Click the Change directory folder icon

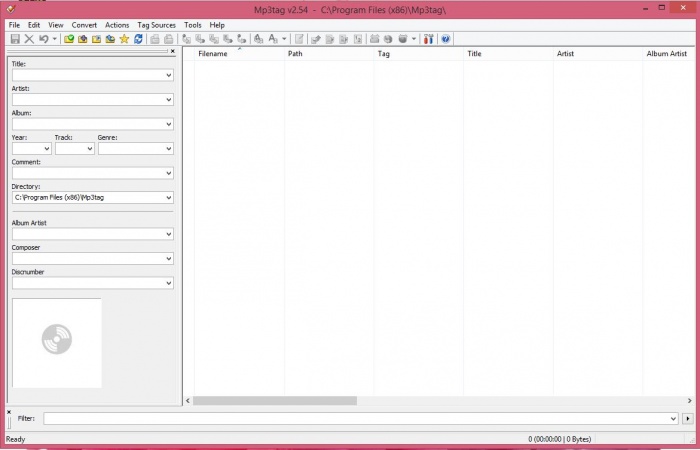69,39
